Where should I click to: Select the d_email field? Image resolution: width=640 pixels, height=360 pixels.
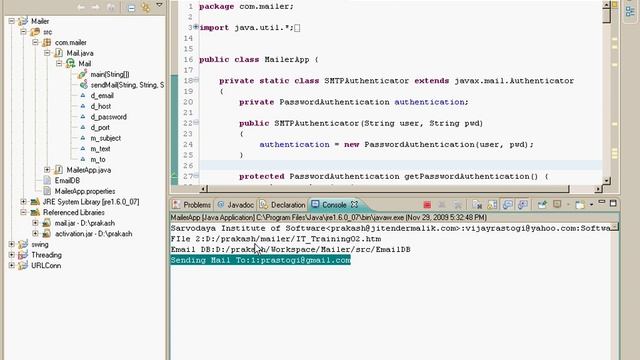click(102, 96)
